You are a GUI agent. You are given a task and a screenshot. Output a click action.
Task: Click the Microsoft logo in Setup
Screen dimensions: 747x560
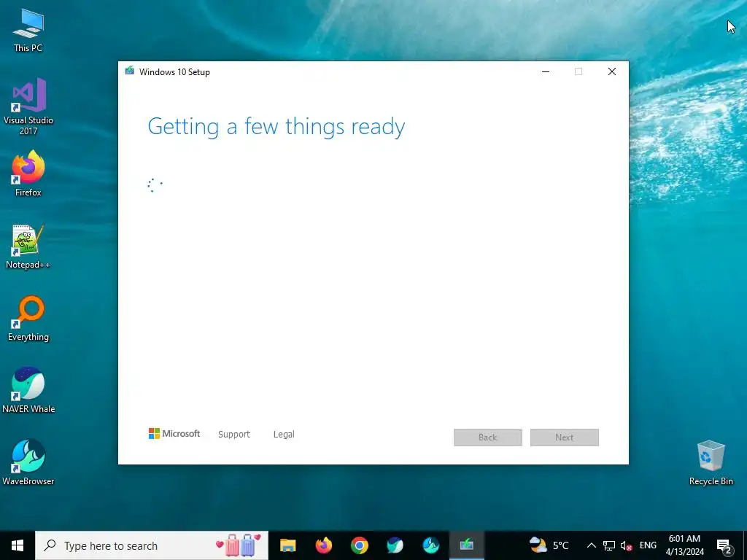click(174, 434)
